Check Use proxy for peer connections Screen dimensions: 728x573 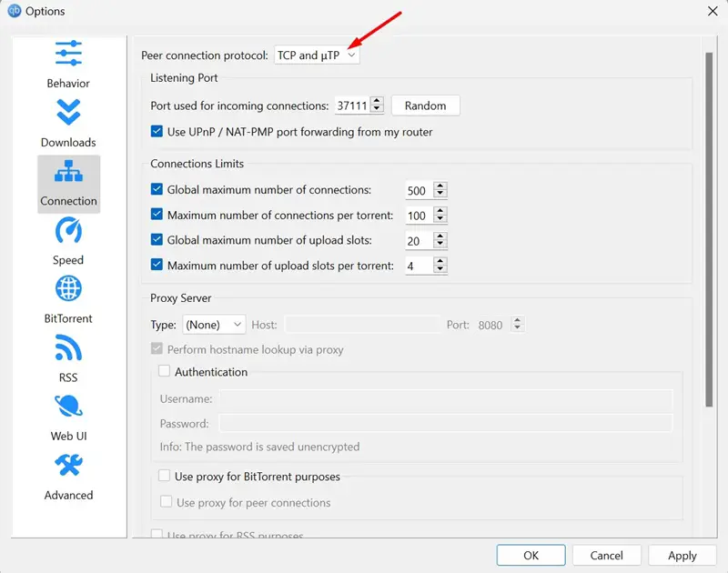click(x=166, y=502)
